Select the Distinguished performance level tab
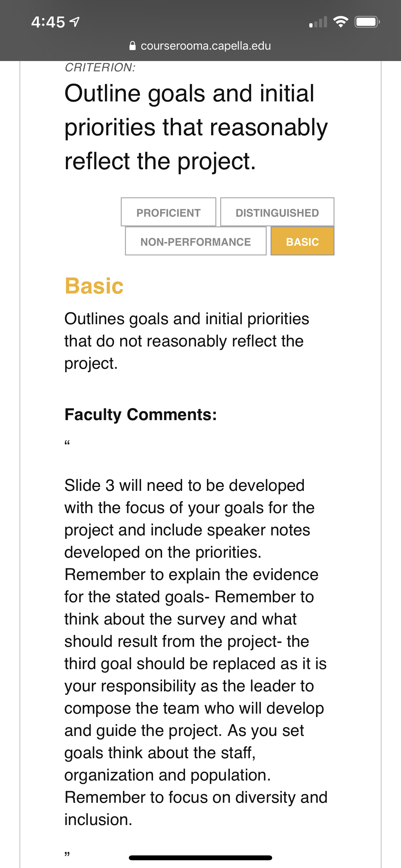This screenshot has width=401, height=868. [x=277, y=212]
